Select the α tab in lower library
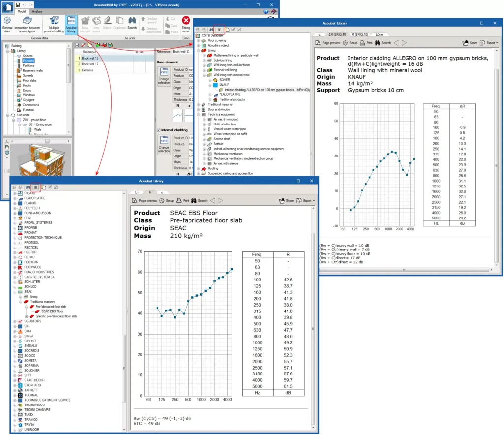Screen dimensions: 504x435 pyautogui.click(x=162, y=192)
